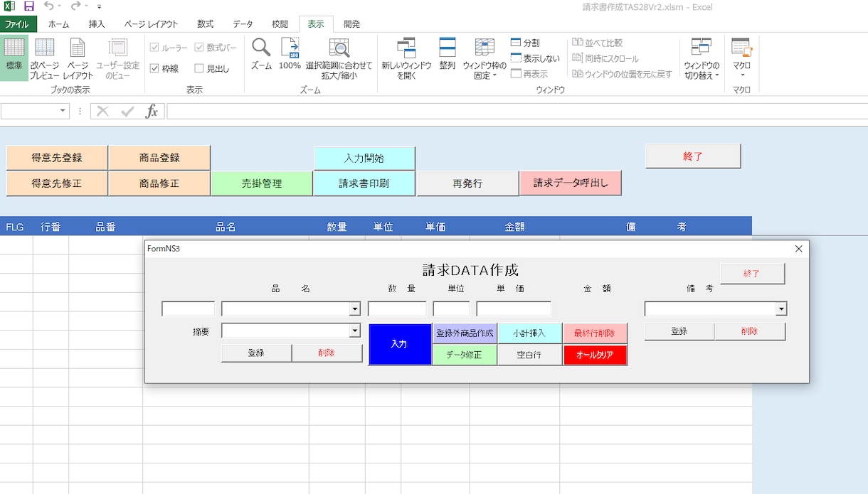This screenshot has height=494, width=868.
Task: Click the 数量 input field
Action: (397, 309)
